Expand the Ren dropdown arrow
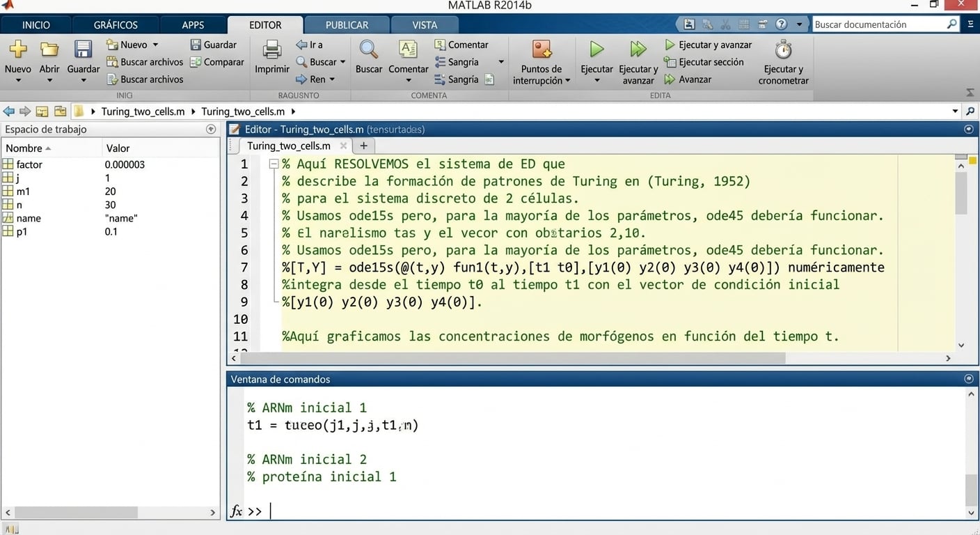980x535 pixels. click(332, 79)
